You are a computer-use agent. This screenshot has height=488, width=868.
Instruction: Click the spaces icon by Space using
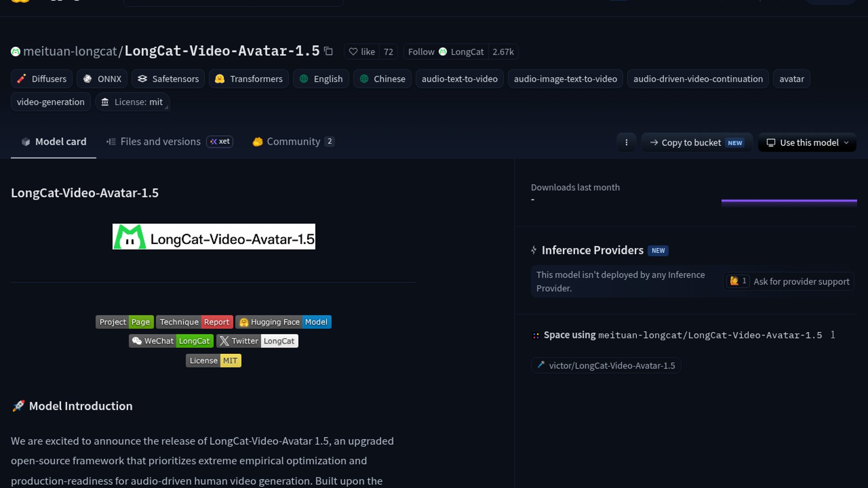click(x=536, y=335)
